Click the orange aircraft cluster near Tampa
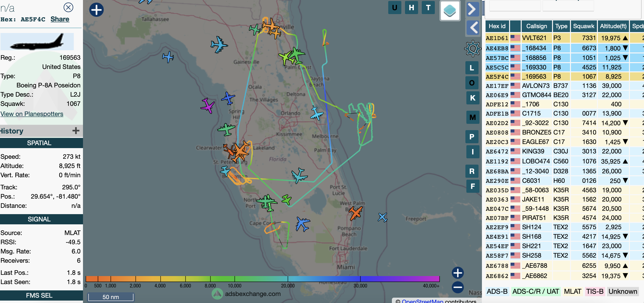This screenshot has height=303, width=644. (x=240, y=151)
